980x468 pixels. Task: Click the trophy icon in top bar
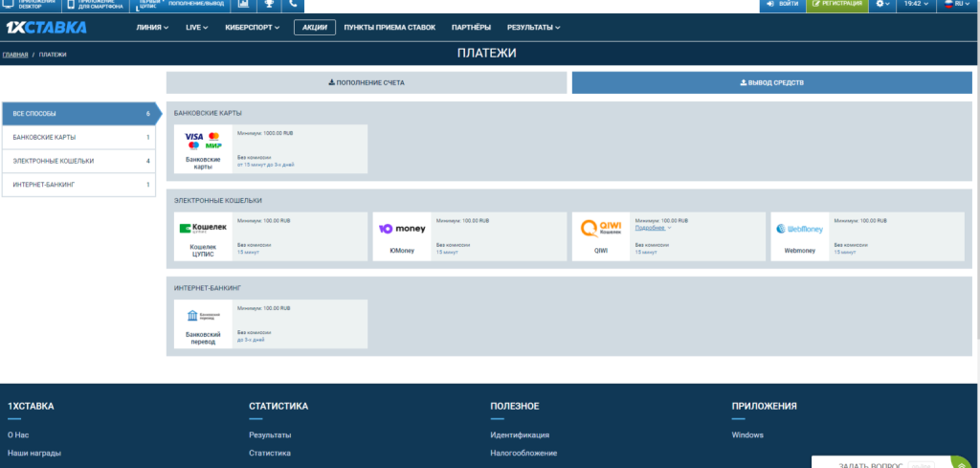pyautogui.click(x=269, y=5)
